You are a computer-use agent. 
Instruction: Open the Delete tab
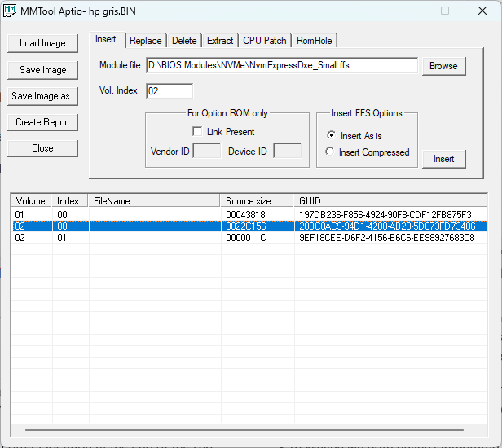coord(184,41)
